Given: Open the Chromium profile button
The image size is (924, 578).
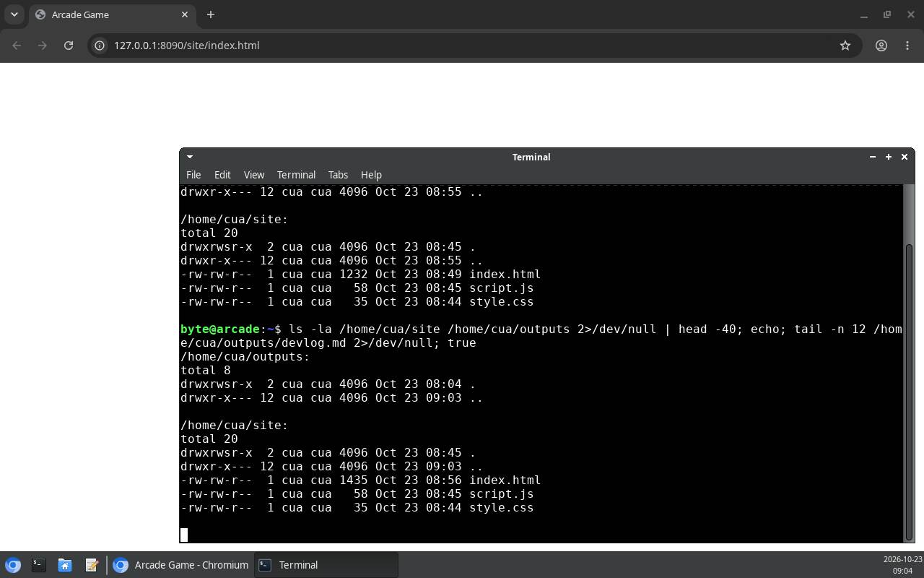Looking at the screenshot, I should click(881, 46).
